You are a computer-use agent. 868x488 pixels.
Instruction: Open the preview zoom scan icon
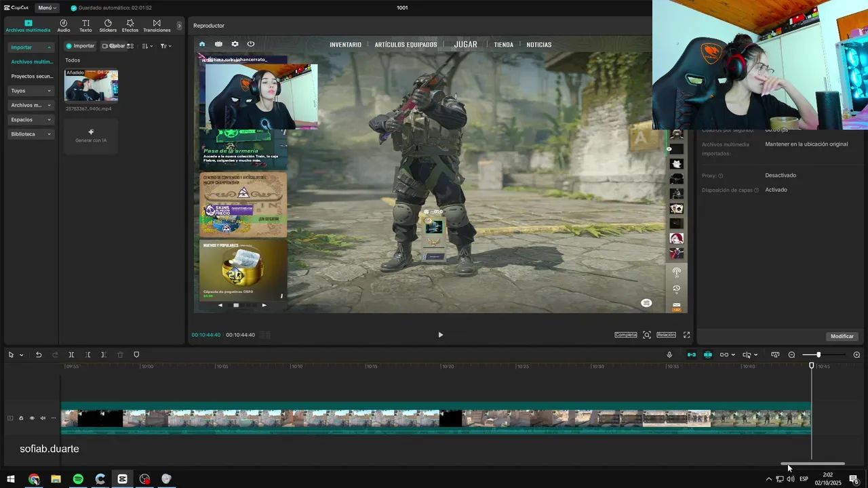point(647,335)
